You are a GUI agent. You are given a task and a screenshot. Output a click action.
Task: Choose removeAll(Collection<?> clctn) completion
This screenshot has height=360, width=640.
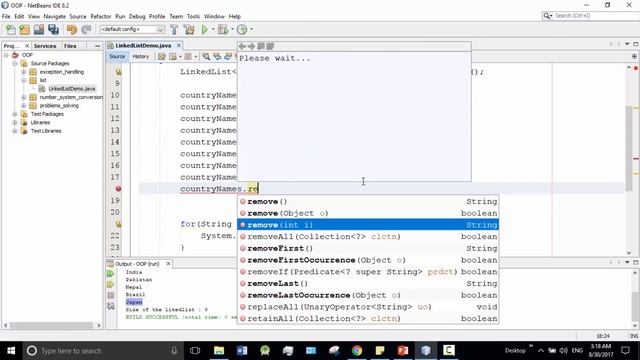click(368, 237)
